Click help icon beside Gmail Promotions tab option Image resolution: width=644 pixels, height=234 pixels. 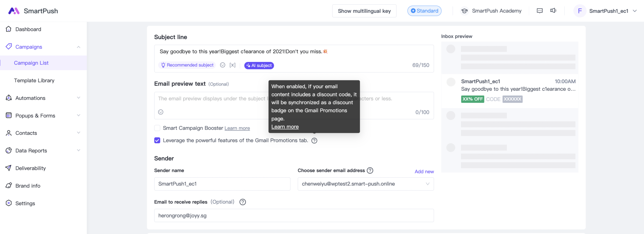(314, 141)
